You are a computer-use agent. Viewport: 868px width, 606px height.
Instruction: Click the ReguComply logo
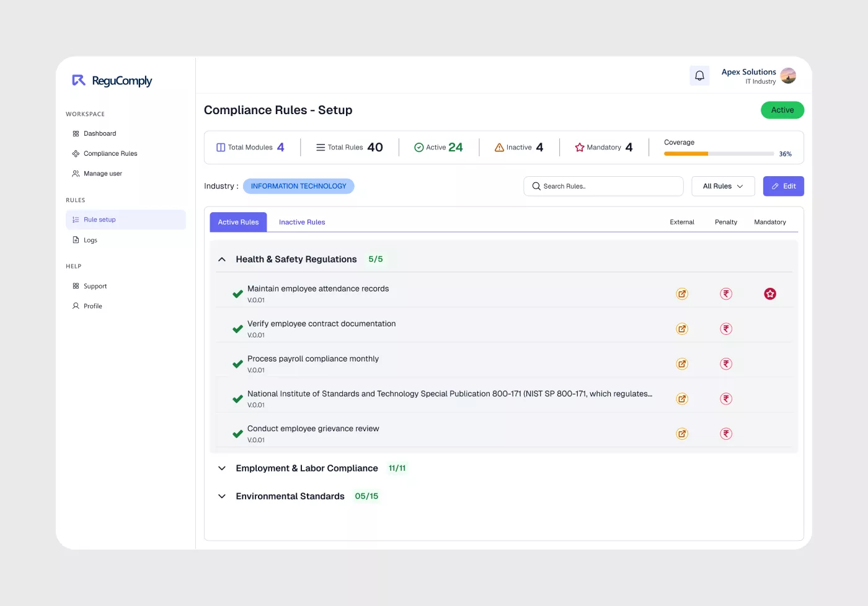(112, 81)
